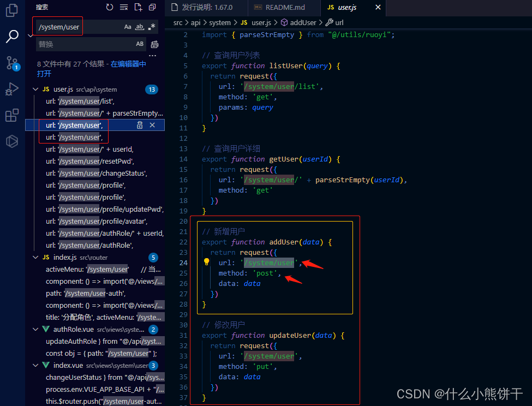532x406 pixels.
Task: Collapse authRole.vue results group
Action: 35,330
